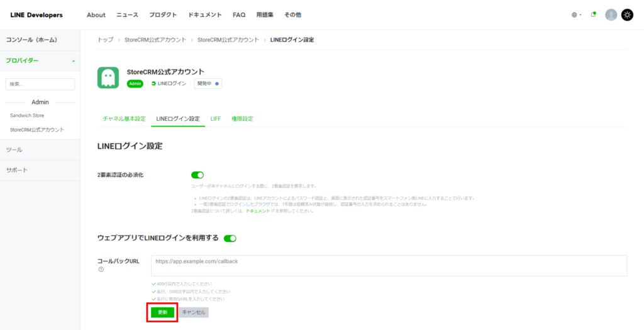Click the 更新 button
This screenshot has width=644, height=330.
[x=163, y=312]
